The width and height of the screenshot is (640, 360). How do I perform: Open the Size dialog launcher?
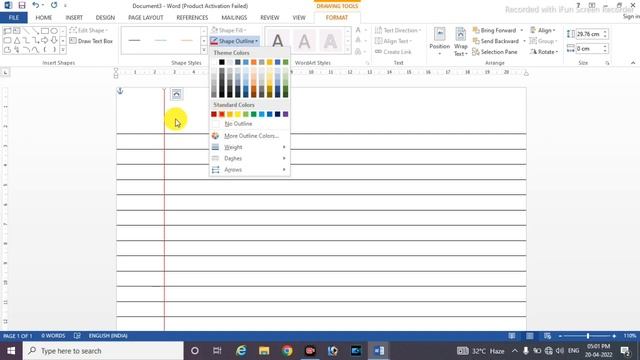[607, 63]
